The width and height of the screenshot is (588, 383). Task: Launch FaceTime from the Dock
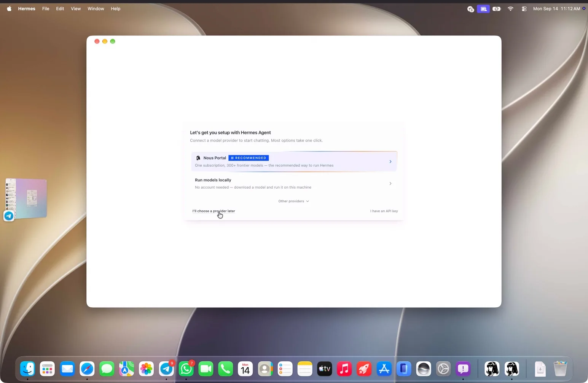206,369
